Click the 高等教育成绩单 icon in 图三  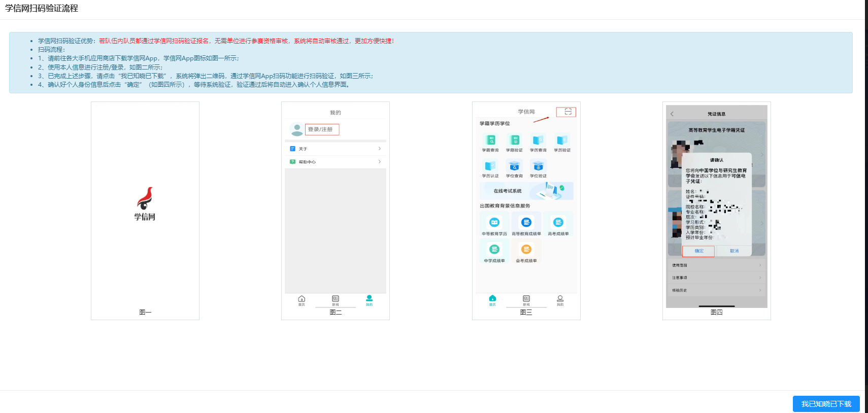click(526, 222)
